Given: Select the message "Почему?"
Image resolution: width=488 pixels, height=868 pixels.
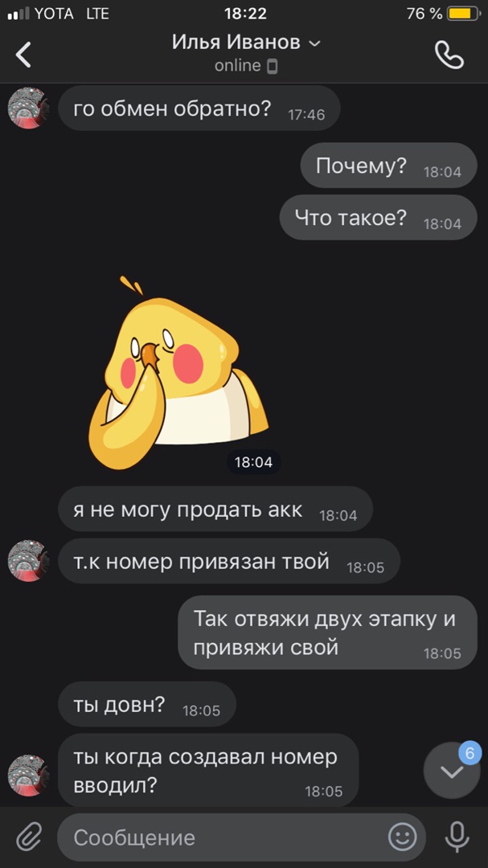Looking at the screenshot, I should 388,166.
